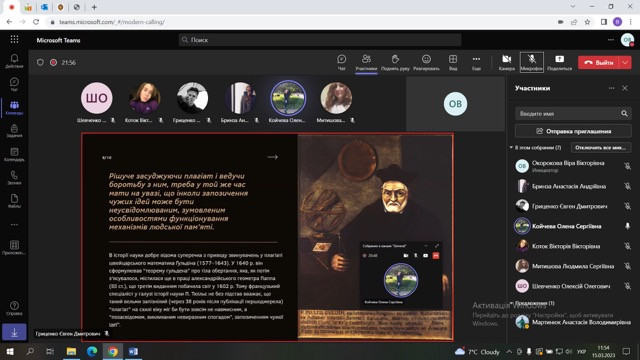Open View (Вид) layout options
This screenshot has height=360, width=640.
[453, 62]
